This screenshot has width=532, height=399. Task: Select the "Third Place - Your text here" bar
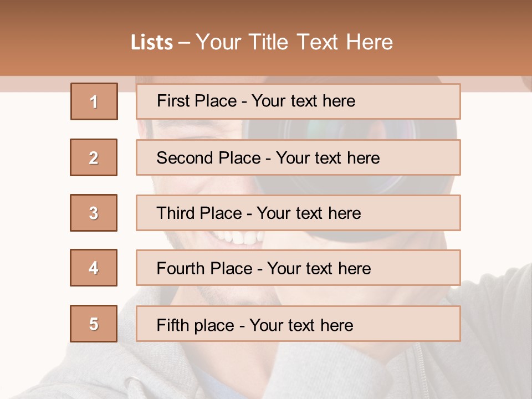pyautogui.click(x=298, y=213)
